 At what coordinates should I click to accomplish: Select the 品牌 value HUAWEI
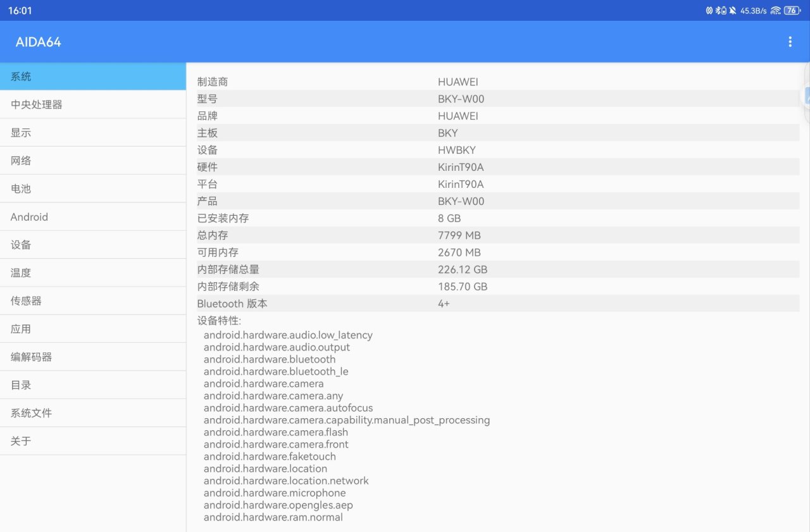pos(458,116)
